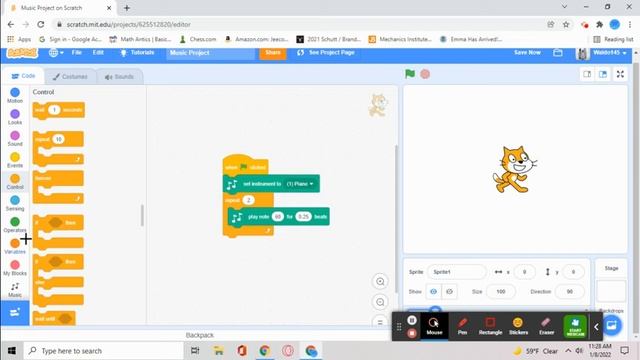Click the 0.25 beats value

click(304, 217)
